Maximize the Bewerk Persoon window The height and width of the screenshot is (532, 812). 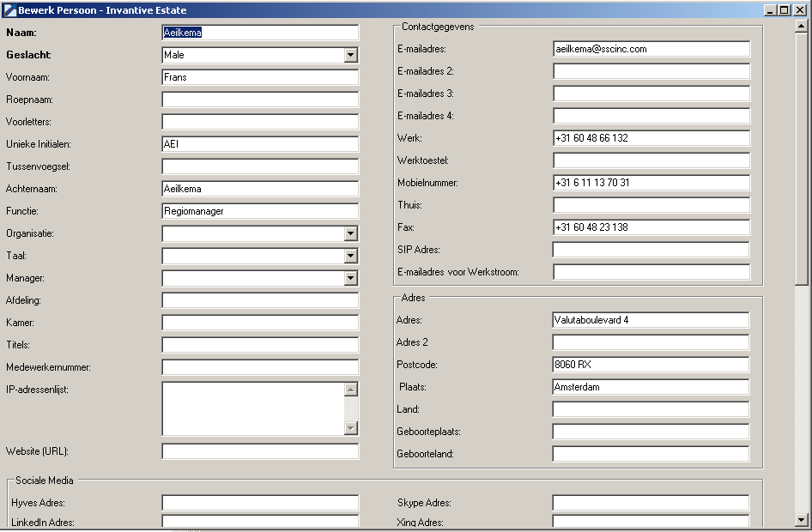click(x=785, y=10)
